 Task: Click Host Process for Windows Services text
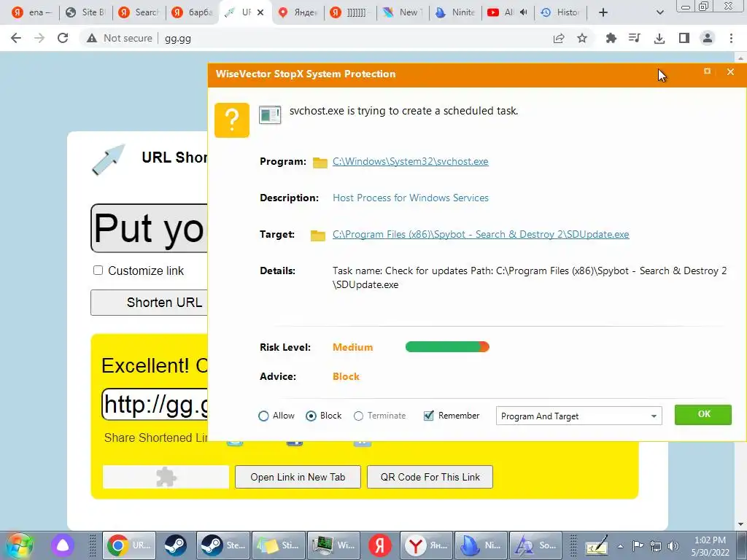pyautogui.click(x=411, y=198)
